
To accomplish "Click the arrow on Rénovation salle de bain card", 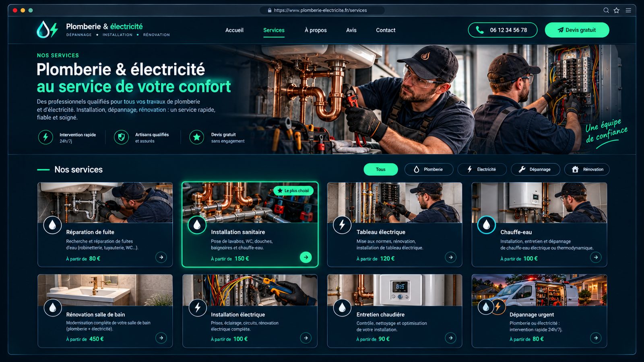I will (x=161, y=338).
